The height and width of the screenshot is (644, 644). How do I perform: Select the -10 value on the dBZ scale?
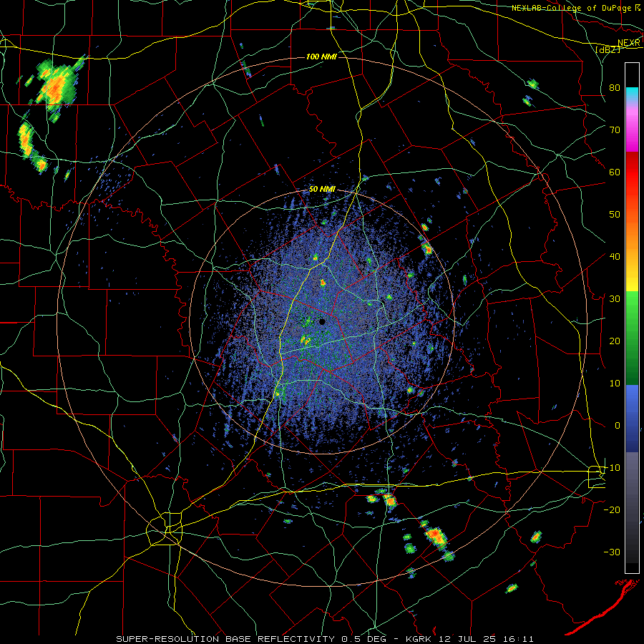(x=612, y=467)
